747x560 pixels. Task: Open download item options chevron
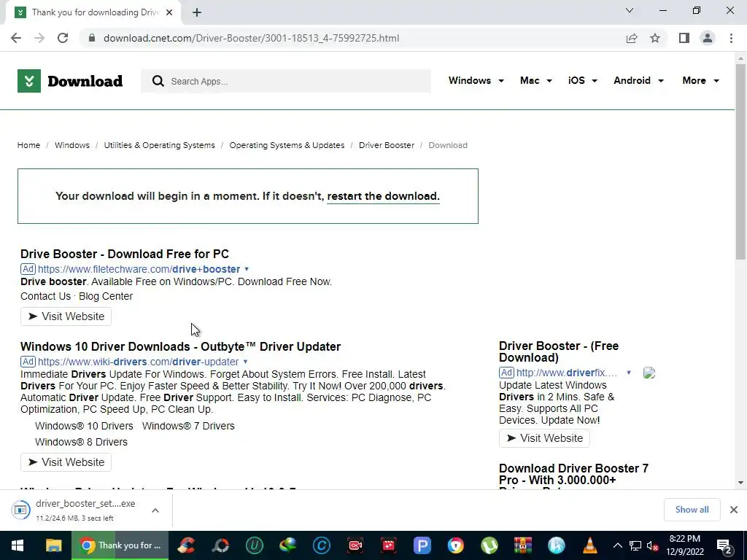[x=155, y=510]
